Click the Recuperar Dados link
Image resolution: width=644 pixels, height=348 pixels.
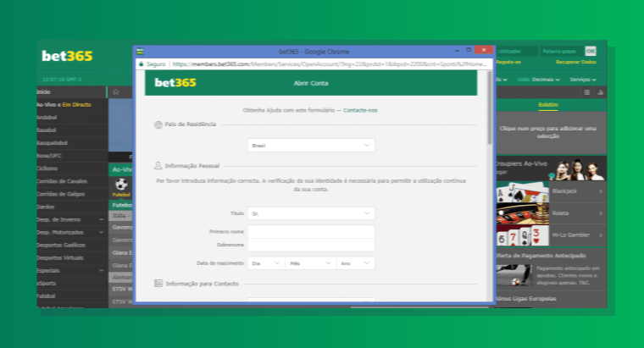[x=576, y=62]
